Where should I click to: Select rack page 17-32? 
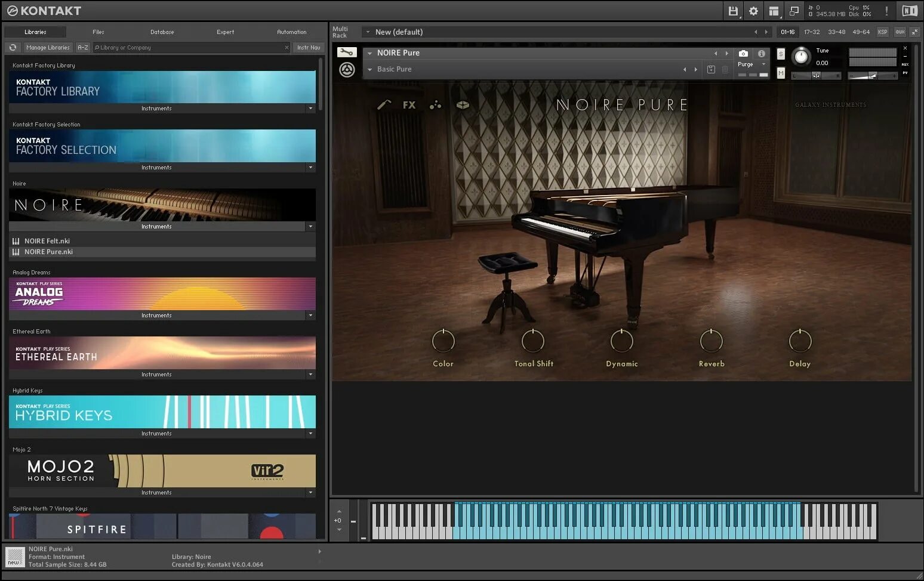tap(812, 32)
